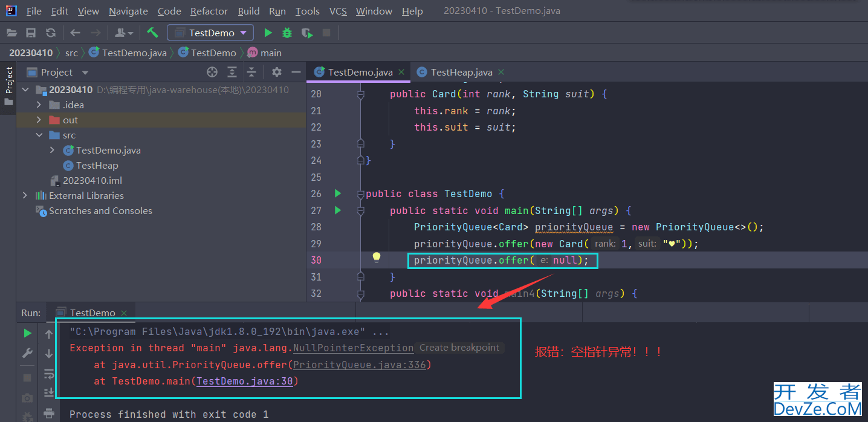Hide Project panel with the minus icon
The width and height of the screenshot is (868, 422).
pos(296,72)
